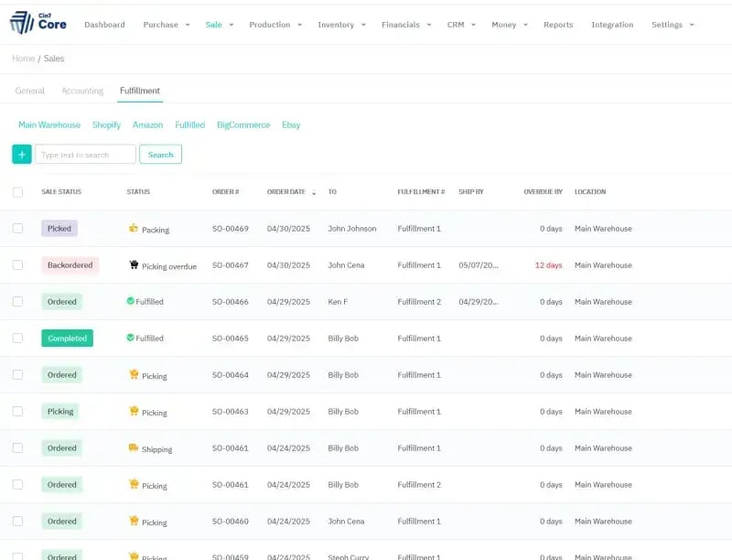Check the box for order SO-00467
732x560 pixels.
coord(17,265)
